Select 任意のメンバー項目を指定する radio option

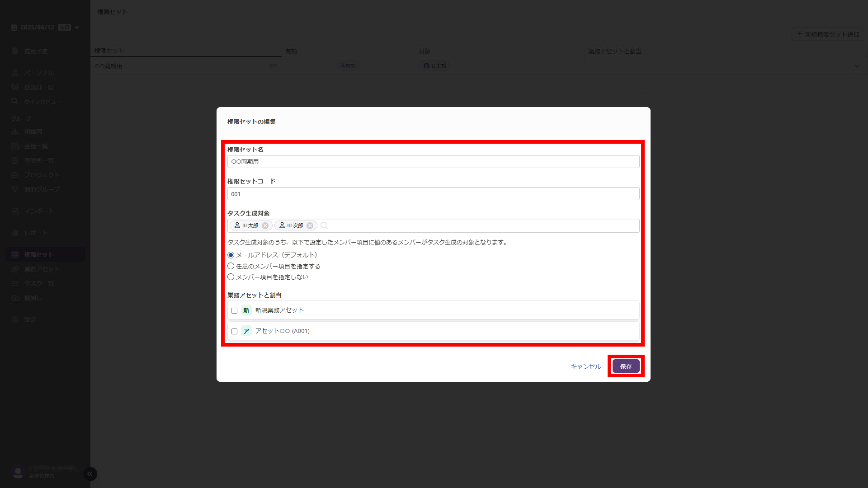tap(231, 266)
